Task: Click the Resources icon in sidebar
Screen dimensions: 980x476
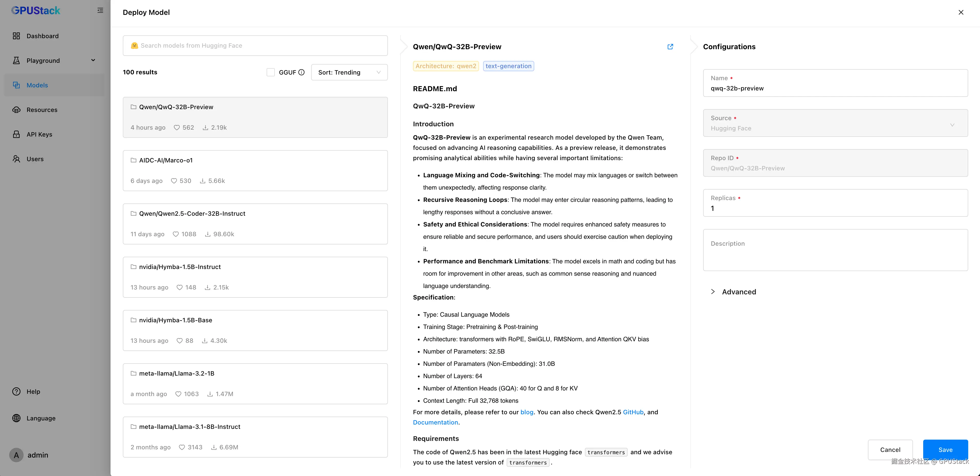Action: (16, 110)
